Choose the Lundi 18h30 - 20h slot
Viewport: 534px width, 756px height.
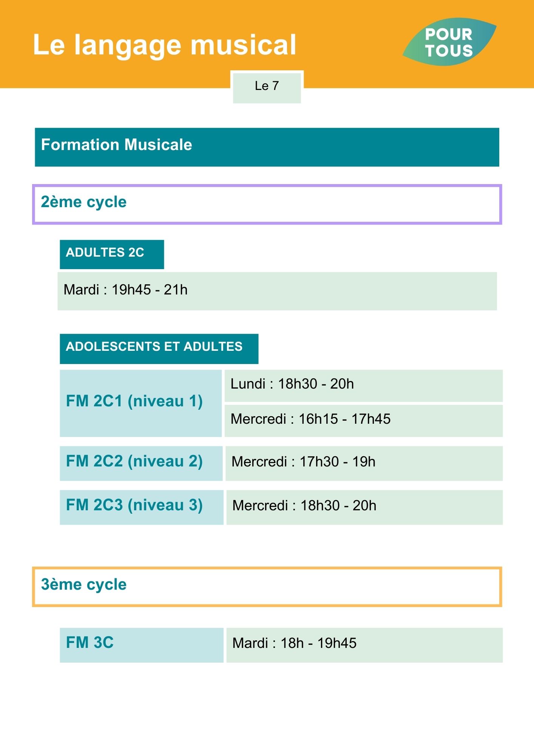364,386
